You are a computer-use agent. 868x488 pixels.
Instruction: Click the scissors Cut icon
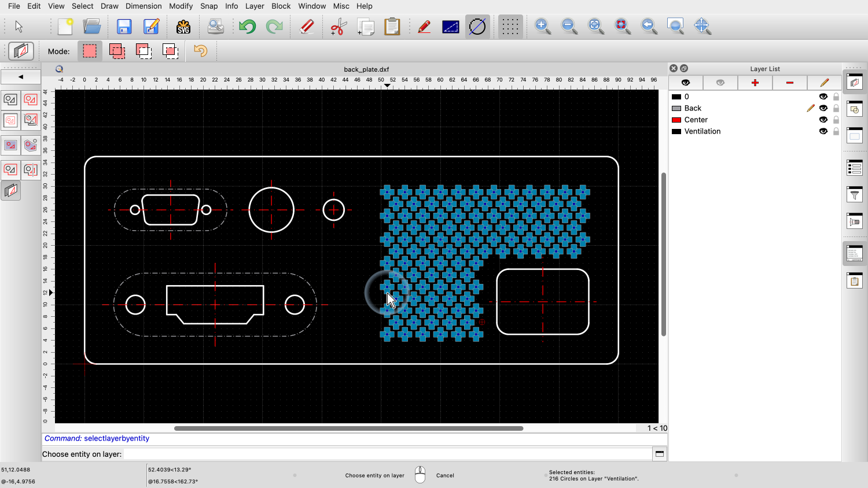tap(338, 27)
